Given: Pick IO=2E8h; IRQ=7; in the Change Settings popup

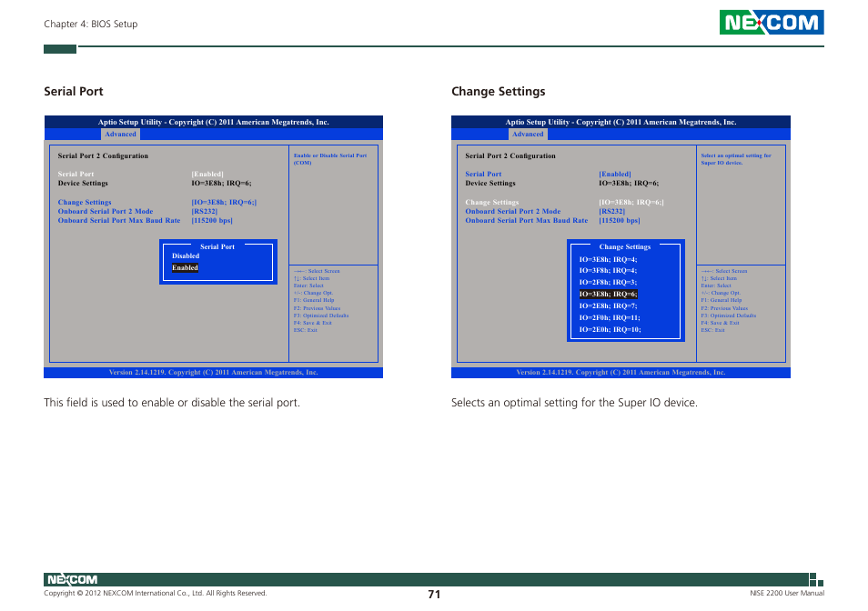Looking at the screenshot, I should (608, 305).
